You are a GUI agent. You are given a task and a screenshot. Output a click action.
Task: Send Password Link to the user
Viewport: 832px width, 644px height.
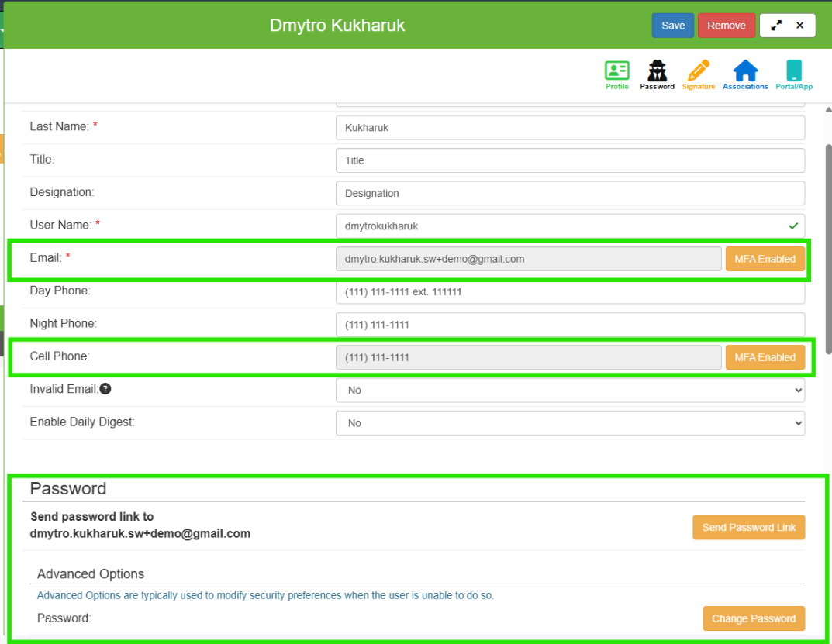[x=748, y=528]
